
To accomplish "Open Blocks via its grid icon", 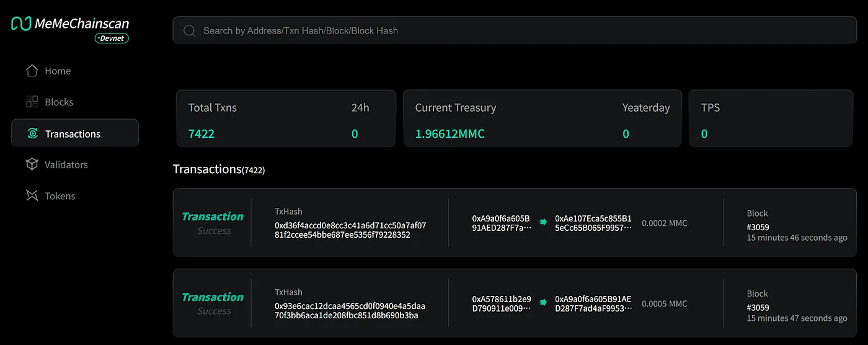I will coord(32,102).
